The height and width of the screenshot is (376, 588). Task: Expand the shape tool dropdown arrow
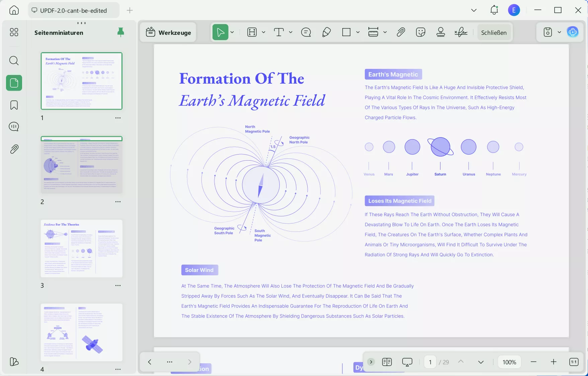click(358, 32)
